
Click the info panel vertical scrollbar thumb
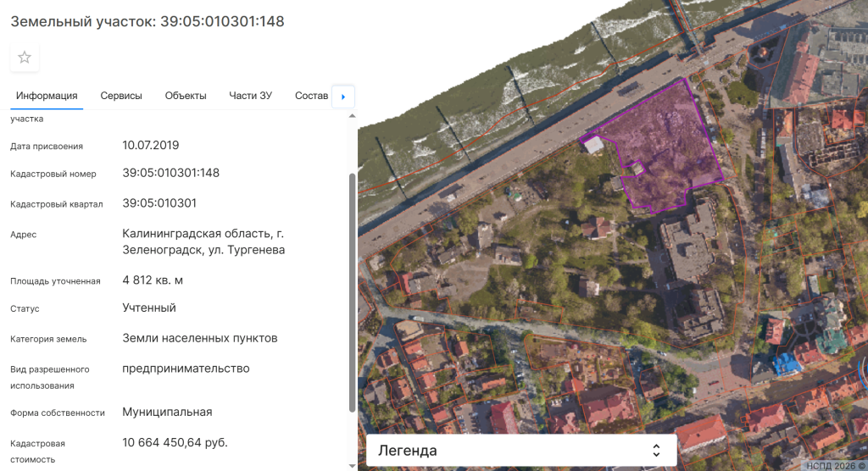click(x=353, y=292)
